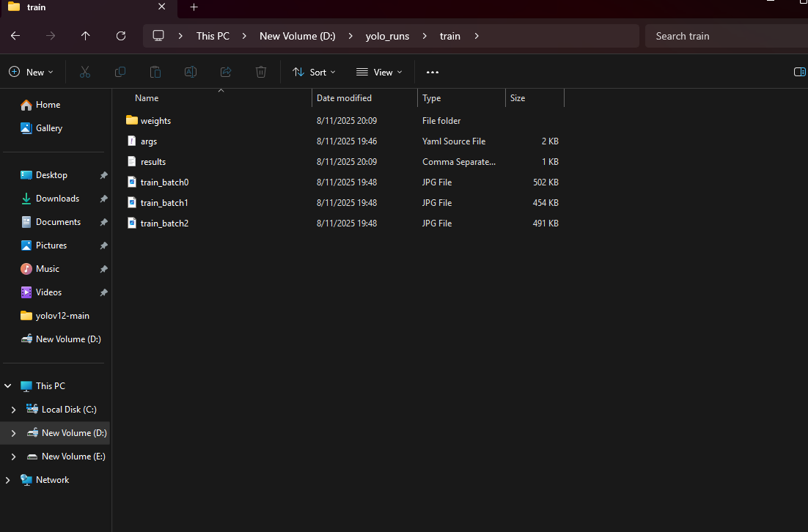Toggle the details pane icon
This screenshot has width=808, height=532.
click(799, 72)
